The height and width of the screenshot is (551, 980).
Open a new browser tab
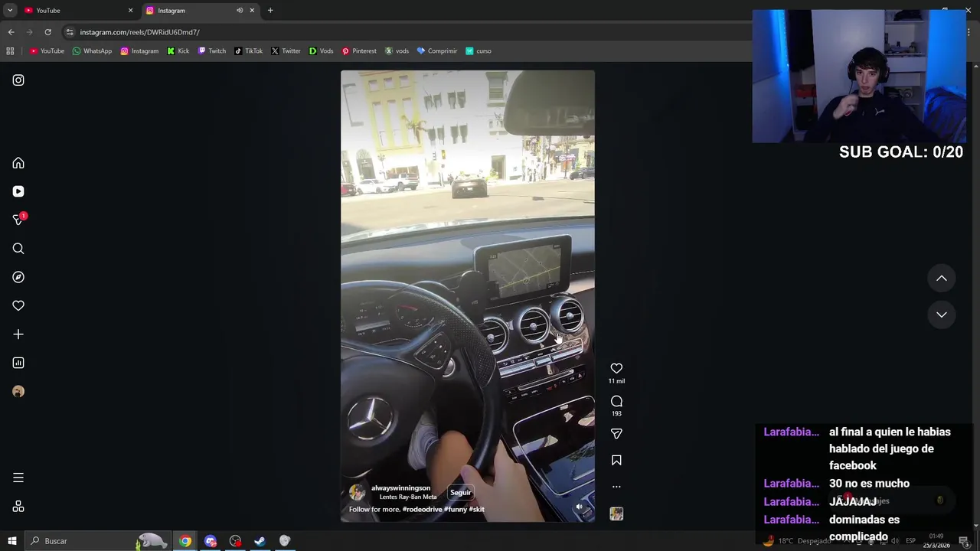pos(270,11)
